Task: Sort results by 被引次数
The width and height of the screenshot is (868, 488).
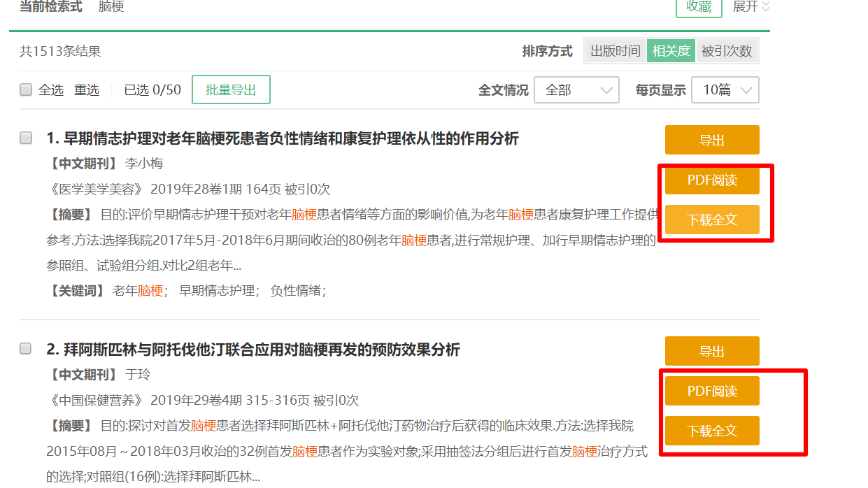Action: pos(727,51)
